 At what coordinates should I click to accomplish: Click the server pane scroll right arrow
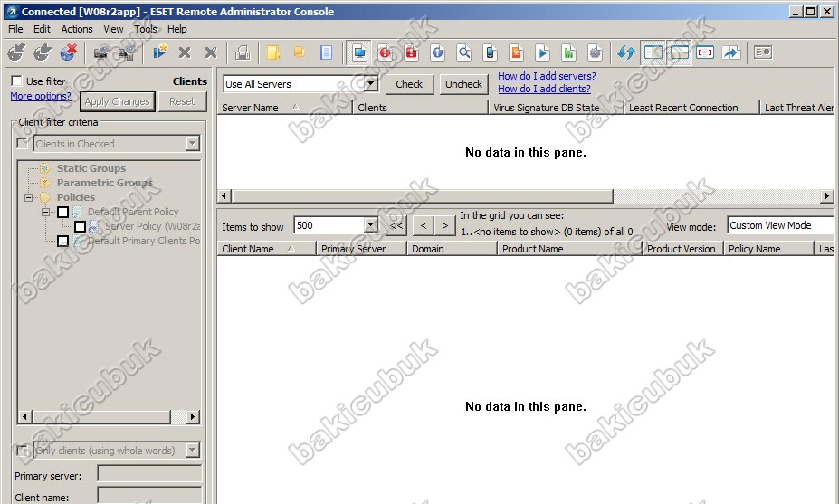[x=827, y=196]
